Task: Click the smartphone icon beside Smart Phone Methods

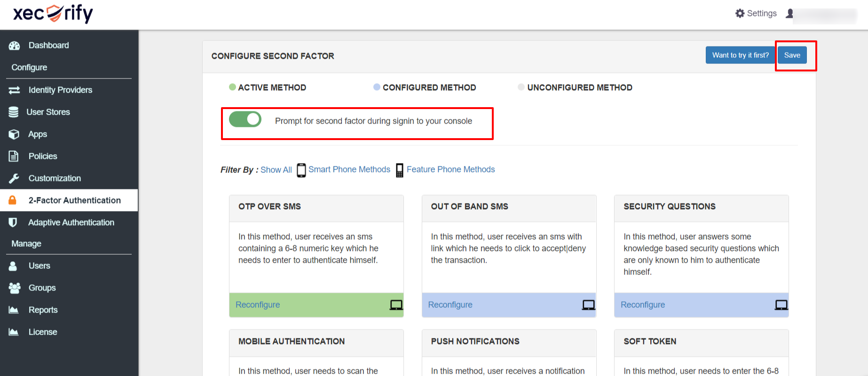Action: [x=301, y=170]
